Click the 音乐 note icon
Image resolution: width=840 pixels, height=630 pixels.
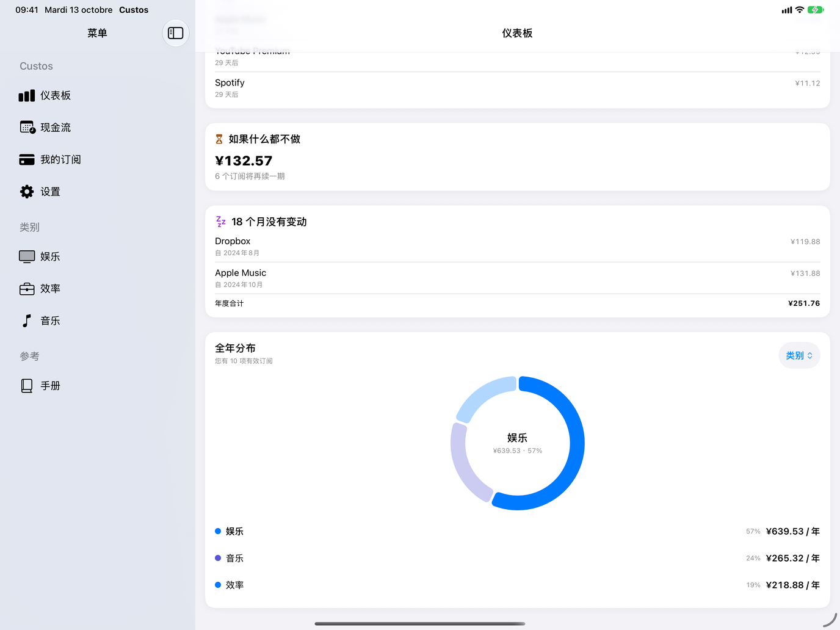pyautogui.click(x=27, y=320)
